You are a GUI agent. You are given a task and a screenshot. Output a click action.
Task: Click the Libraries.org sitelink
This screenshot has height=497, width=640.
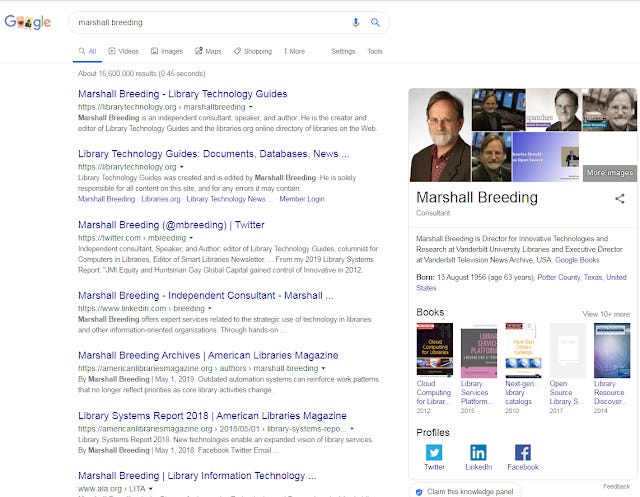pos(160,199)
